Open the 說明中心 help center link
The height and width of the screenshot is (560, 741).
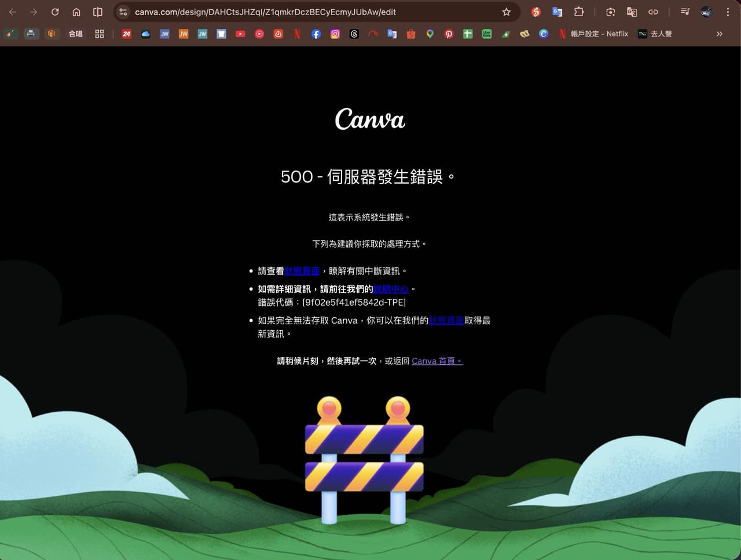point(391,289)
